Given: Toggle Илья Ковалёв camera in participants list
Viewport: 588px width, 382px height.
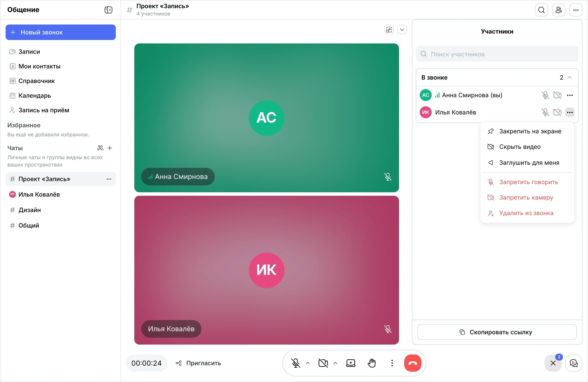Looking at the screenshot, I should pos(557,112).
